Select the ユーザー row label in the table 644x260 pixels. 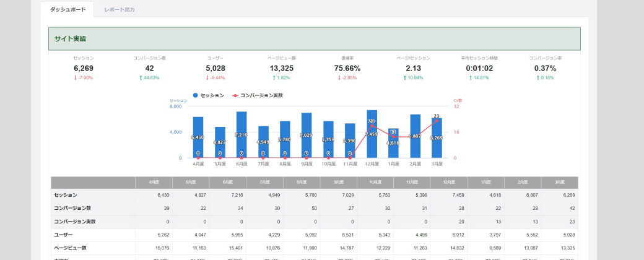[x=64, y=235]
